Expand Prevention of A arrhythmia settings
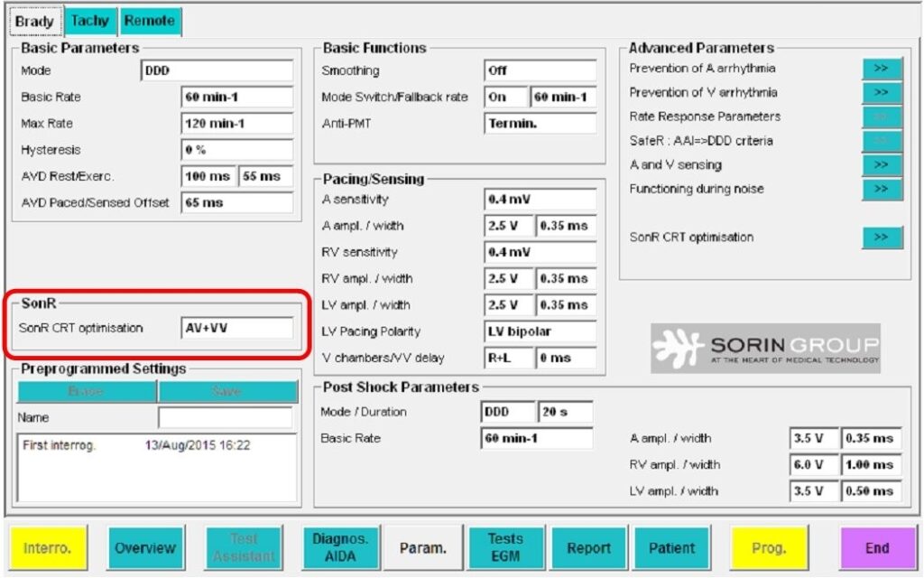Viewport: 924px width, 578px height. (x=882, y=69)
